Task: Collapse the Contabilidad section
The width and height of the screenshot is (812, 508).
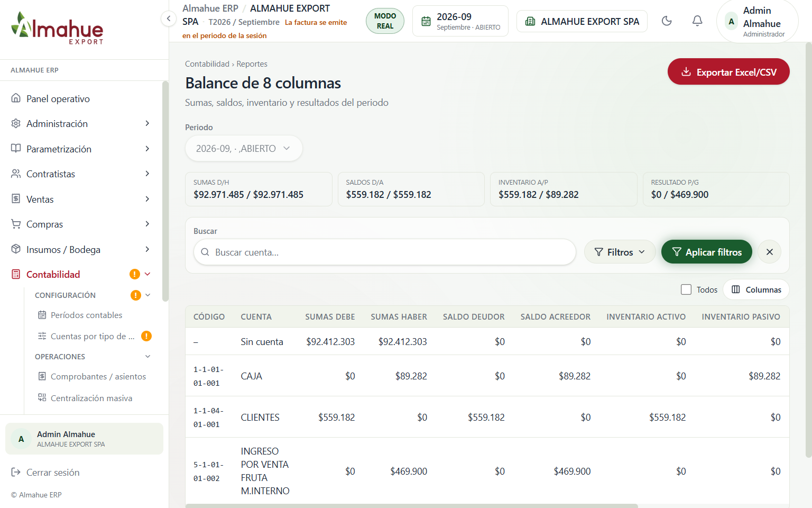Action: pyautogui.click(x=147, y=274)
